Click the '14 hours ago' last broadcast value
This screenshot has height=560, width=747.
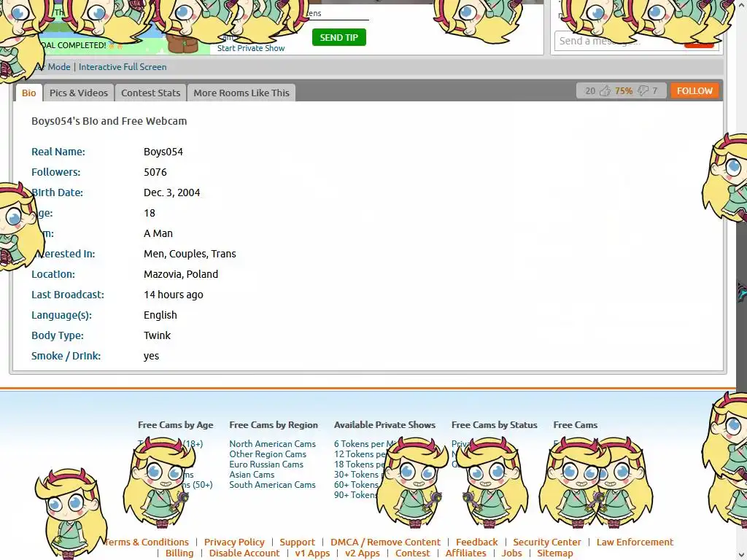click(x=174, y=295)
